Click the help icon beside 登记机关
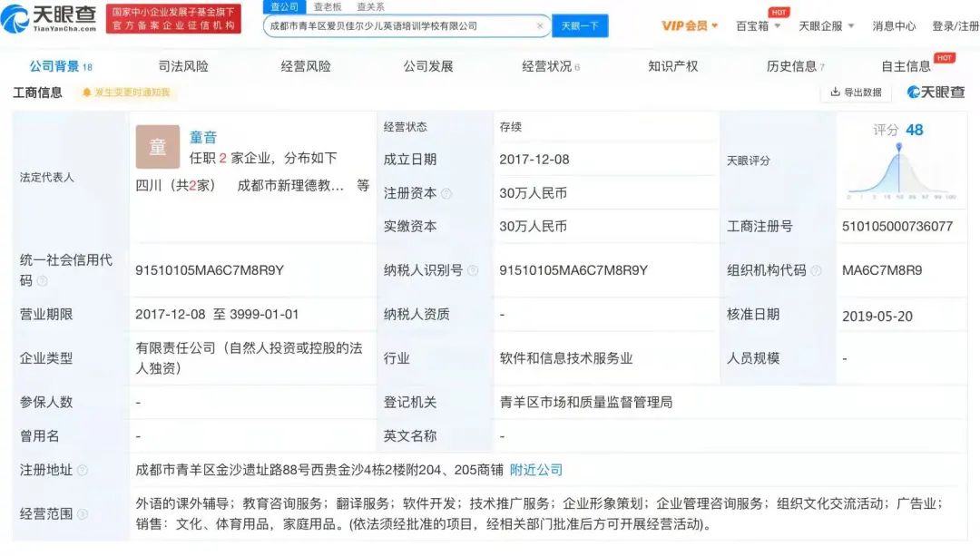This screenshot has width=980, height=556. coord(443,402)
